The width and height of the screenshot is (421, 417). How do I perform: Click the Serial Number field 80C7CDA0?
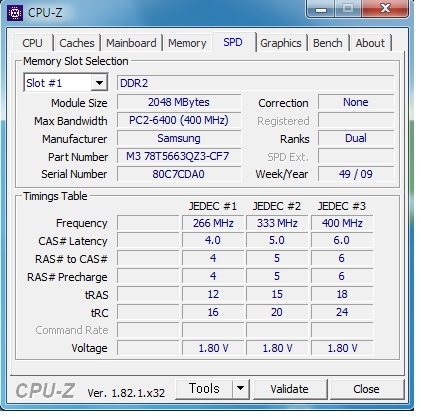point(179,174)
